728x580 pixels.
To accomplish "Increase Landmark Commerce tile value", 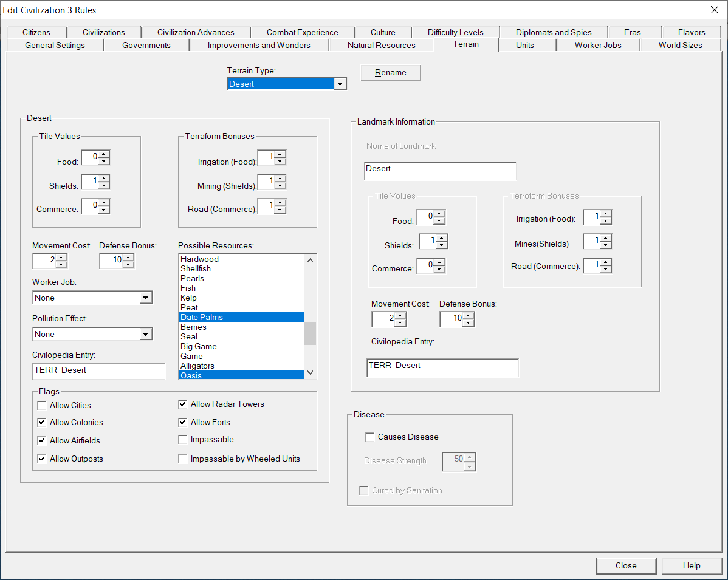I will pos(439,262).
